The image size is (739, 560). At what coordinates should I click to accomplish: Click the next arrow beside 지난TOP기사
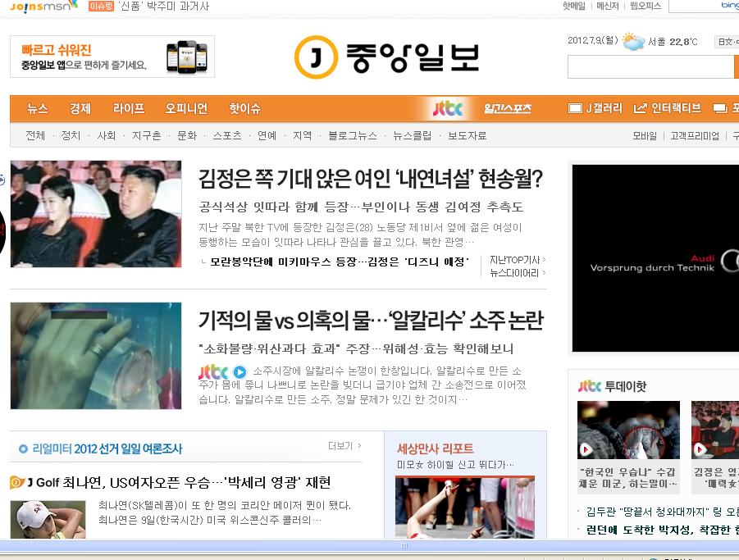(545, 259)
